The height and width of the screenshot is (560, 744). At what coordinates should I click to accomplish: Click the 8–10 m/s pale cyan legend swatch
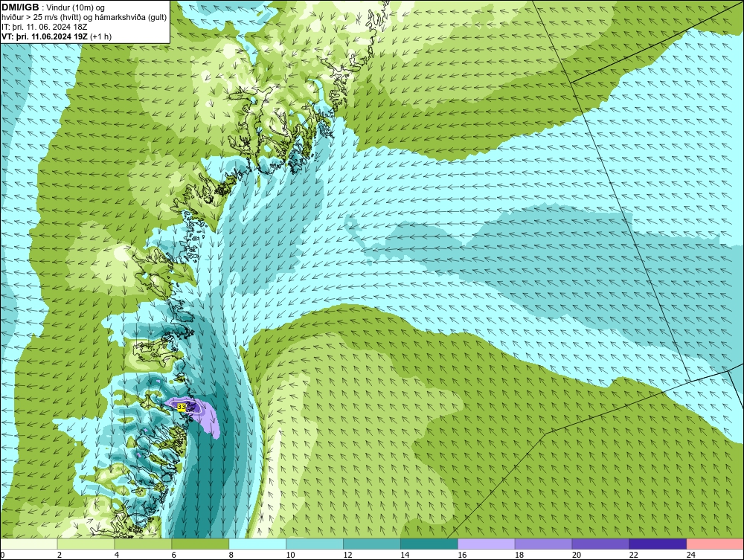[257, 544]
